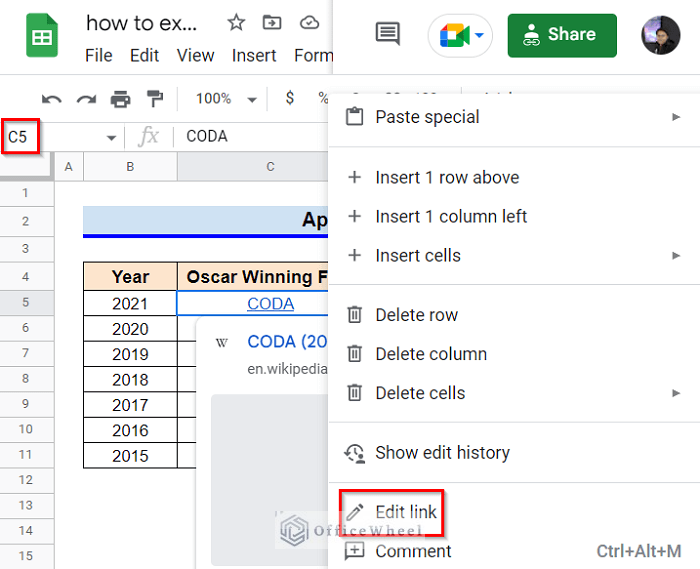700x569 pixels.
Task: Click the move to folder icon
Action: coord(272,23)
